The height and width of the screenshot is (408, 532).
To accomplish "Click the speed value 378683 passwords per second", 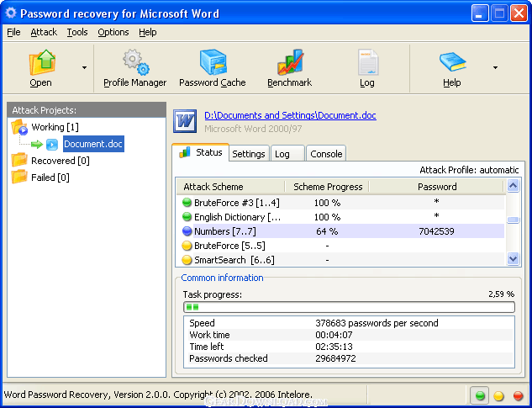I will pyautogui.click(x=377, y=323).
